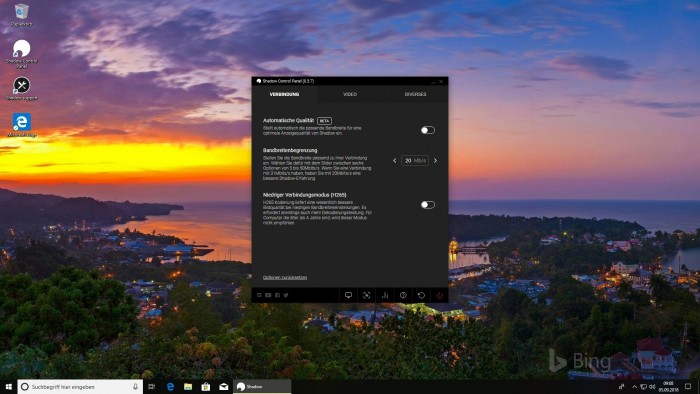The height and width of the screenshot is (394, 700).
Task: Open Mail app from the taskbar
Action: tap(224, 387)
